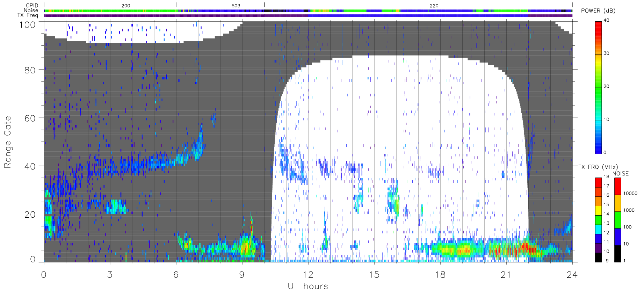Click the orange TX FRQ swatch between 15 and 16
The width and height of the screenshot is (644, 297).
point(599,201)
